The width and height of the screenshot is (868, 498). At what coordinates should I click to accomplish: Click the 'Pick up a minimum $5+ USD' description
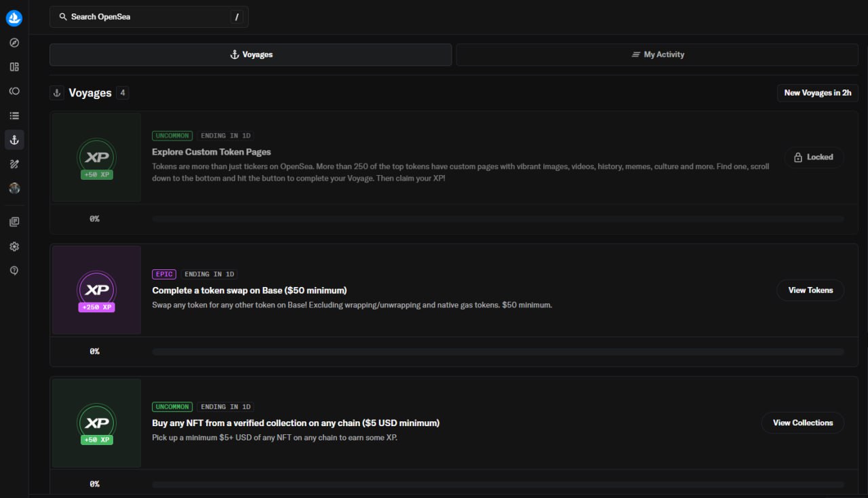click(275, 438)
